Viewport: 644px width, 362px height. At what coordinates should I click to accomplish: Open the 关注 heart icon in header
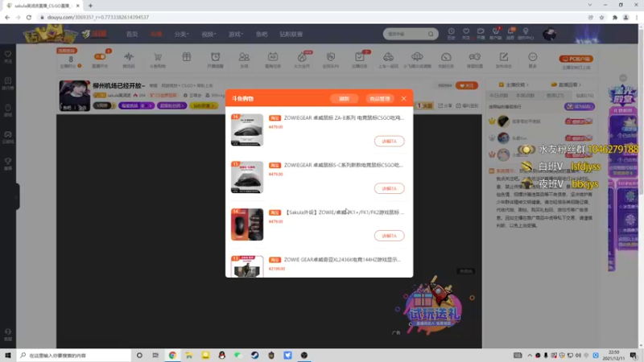click(466, 34)
